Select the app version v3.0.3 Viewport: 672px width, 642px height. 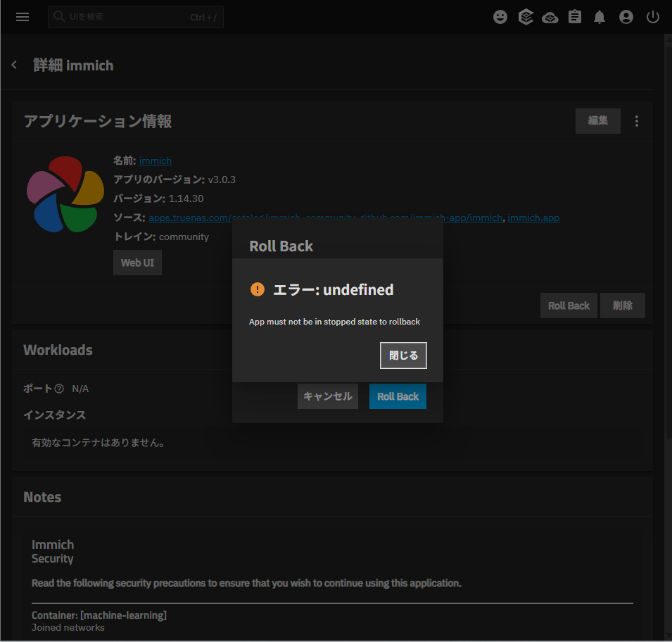[x=222, y=180]
